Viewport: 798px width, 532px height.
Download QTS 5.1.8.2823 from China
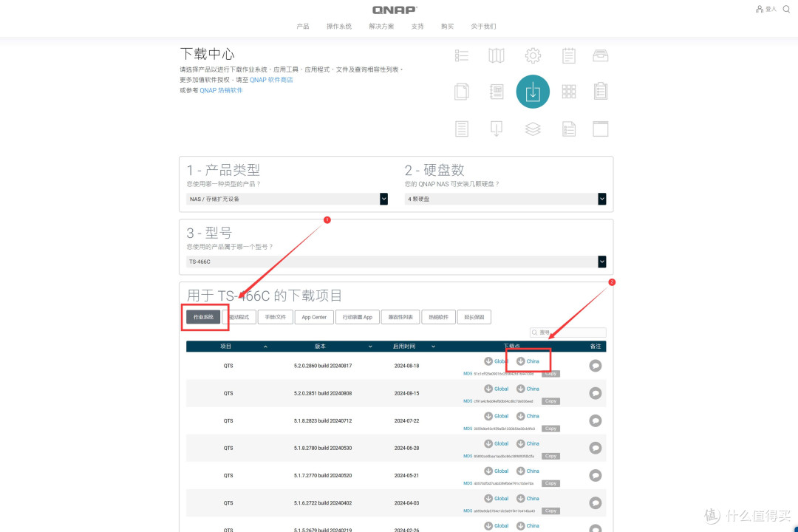click(528, 416)
